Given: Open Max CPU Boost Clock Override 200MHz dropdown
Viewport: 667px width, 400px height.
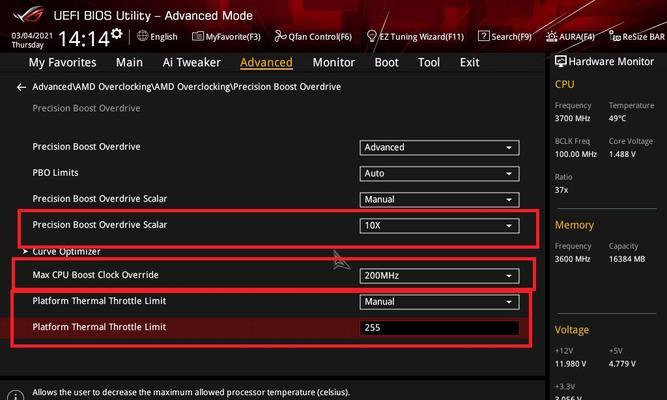Looking at the screenshot, I should (439, 276).
